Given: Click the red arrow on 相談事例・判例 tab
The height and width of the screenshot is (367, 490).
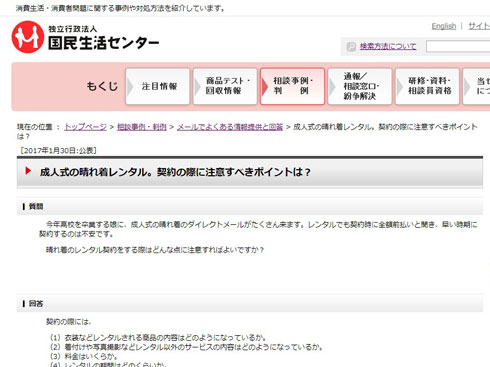Looking at the screenshot, I should coord(265,87).
